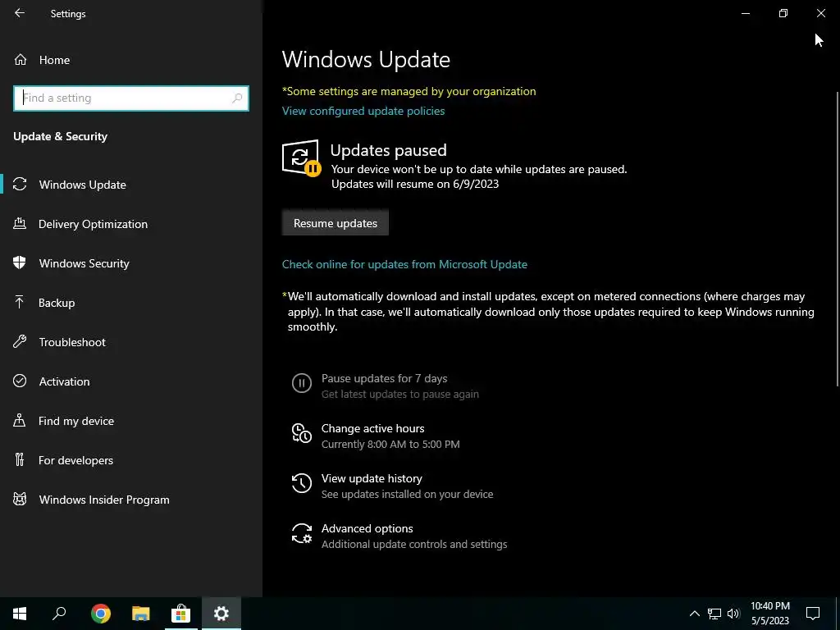Click the 'Updates paused' heading
The width and height of the screenshot is (840, 630).
coord(388,150)
